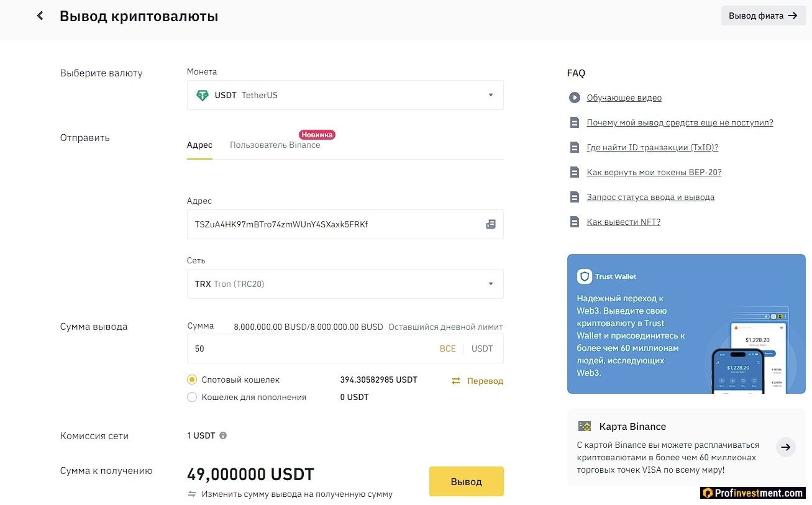Click the yellow Вывод button
Viewport: 812px width, 505px height.
tap(467, 481)
